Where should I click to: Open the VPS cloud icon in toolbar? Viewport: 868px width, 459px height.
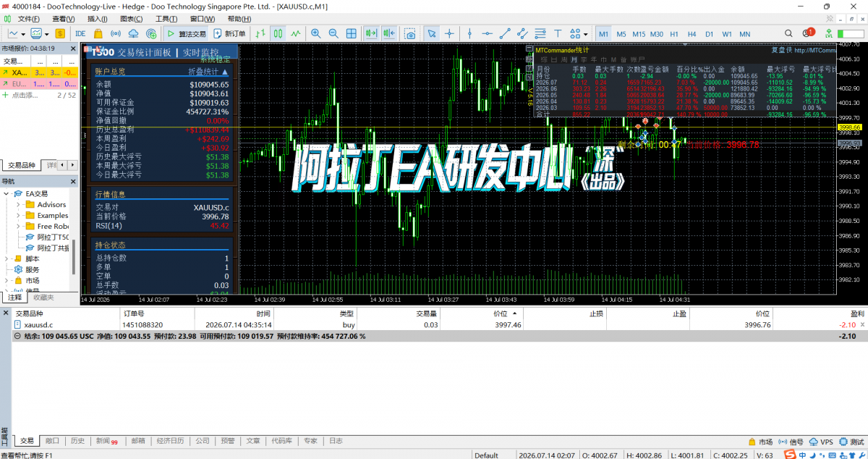pos(134,33)
